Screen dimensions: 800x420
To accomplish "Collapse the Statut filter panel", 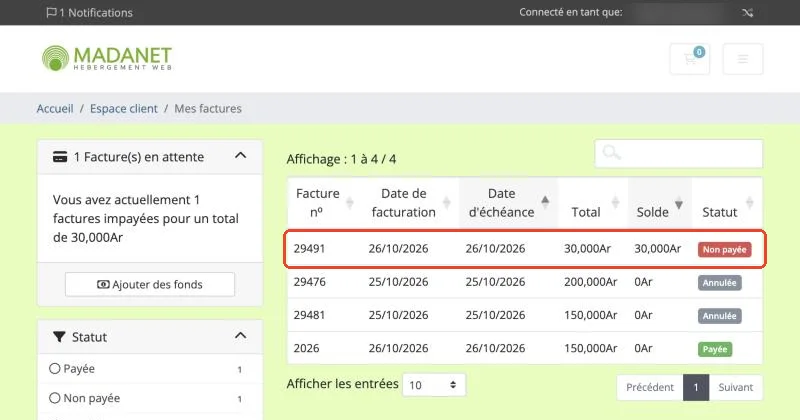I will [240, 336].
